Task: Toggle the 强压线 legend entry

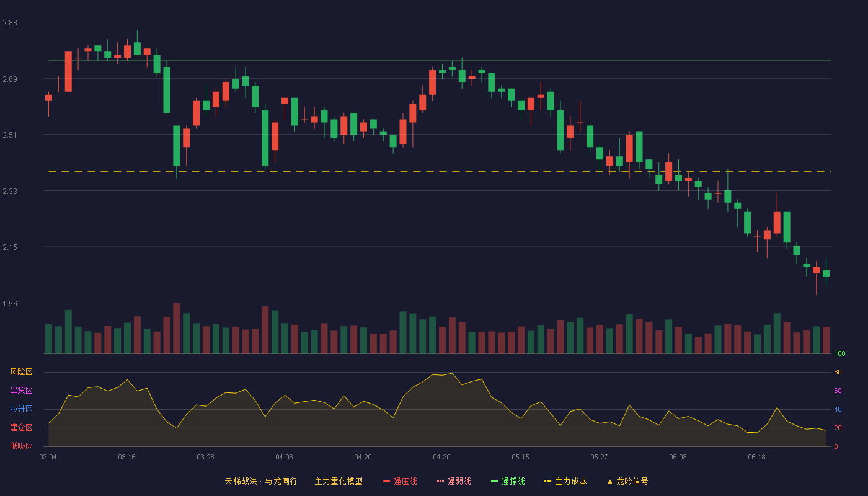Action: pyautogui.click(x=400, y=481)
